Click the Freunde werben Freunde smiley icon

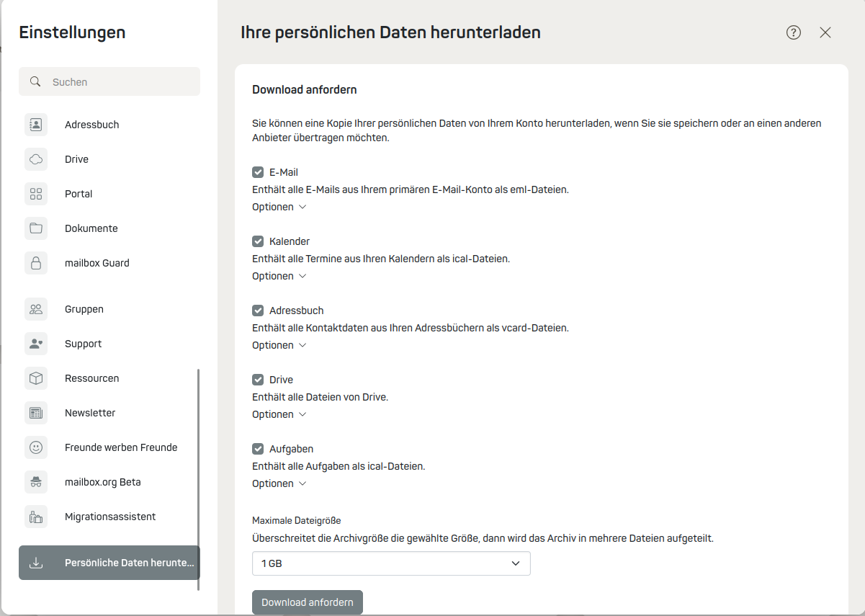[x=35, y=447]
